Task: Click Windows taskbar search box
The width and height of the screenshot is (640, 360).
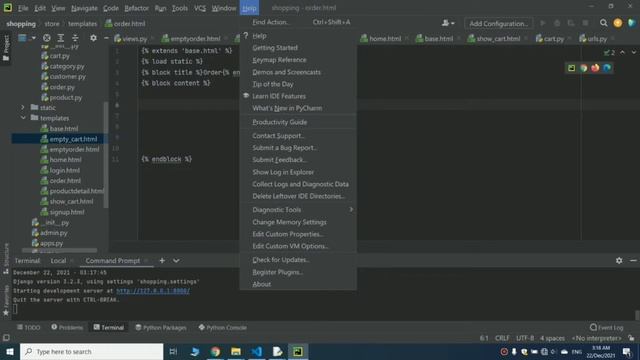Action: 91,352
